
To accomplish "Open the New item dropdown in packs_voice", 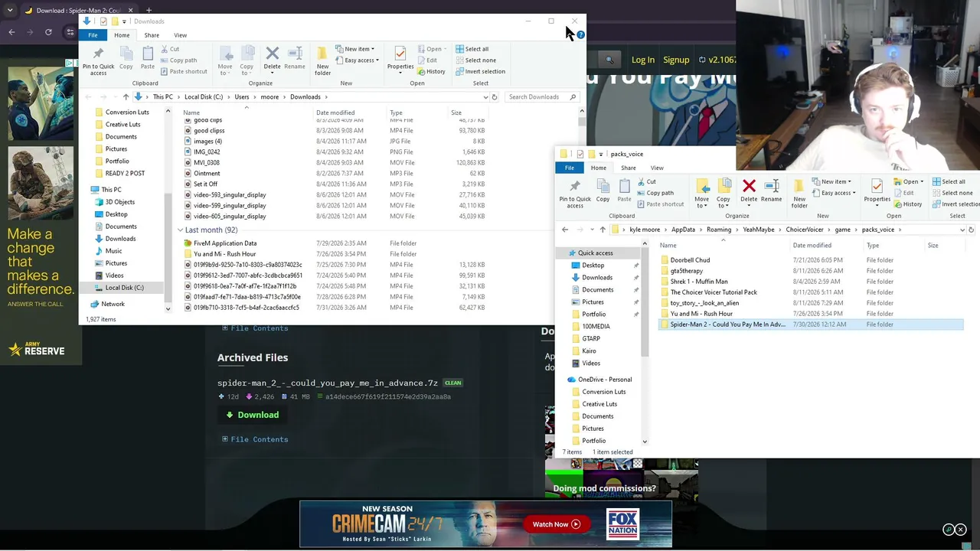I will tap(831, 182).
